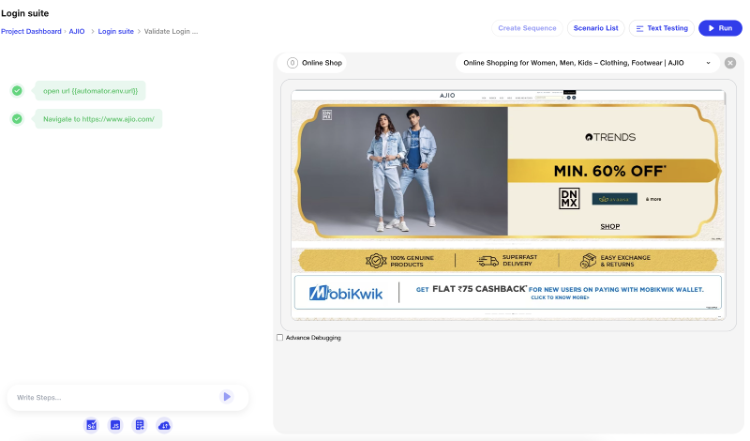Click the green check beside open url step
This screenshot has height=441, width=750.
[x=17, y=90]
